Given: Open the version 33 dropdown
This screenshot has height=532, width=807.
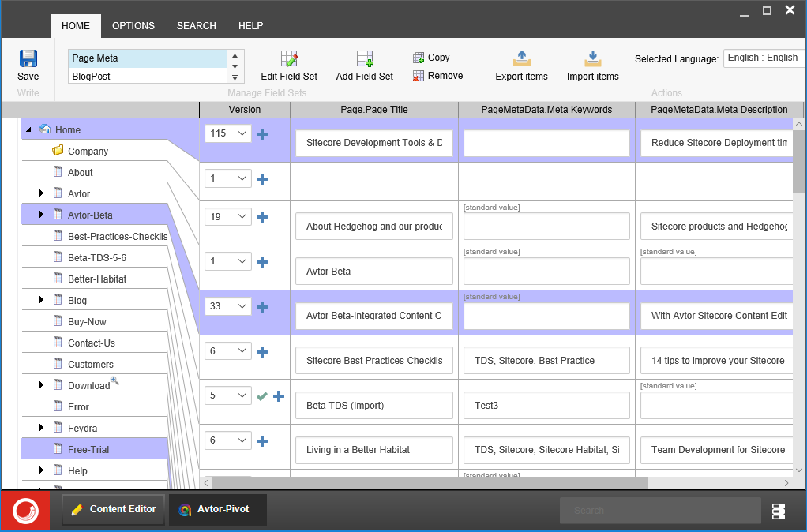Looking at the screenshot, I should pos(228,306).
